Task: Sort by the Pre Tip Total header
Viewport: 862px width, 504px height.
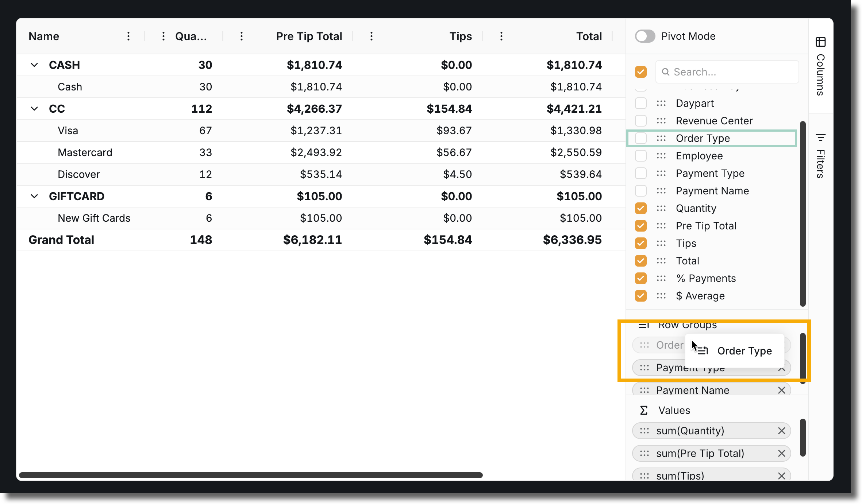Action: point(309,36)
